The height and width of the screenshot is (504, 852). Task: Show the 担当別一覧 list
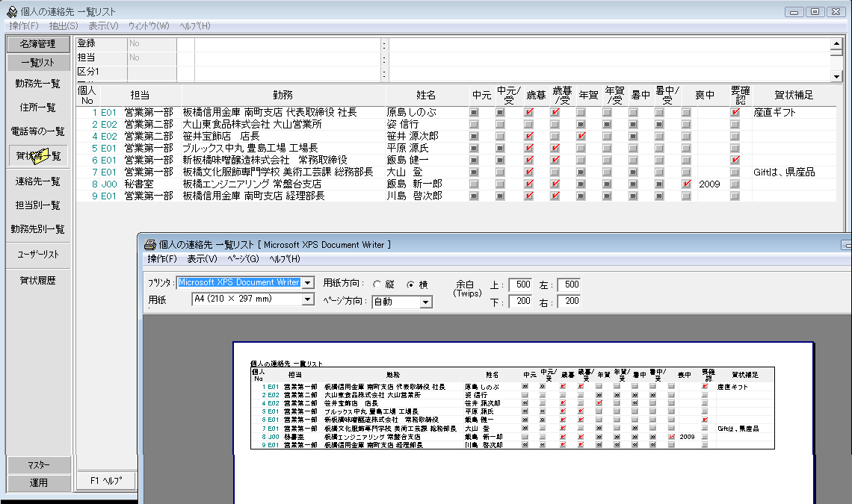click(x=38, y=205)
